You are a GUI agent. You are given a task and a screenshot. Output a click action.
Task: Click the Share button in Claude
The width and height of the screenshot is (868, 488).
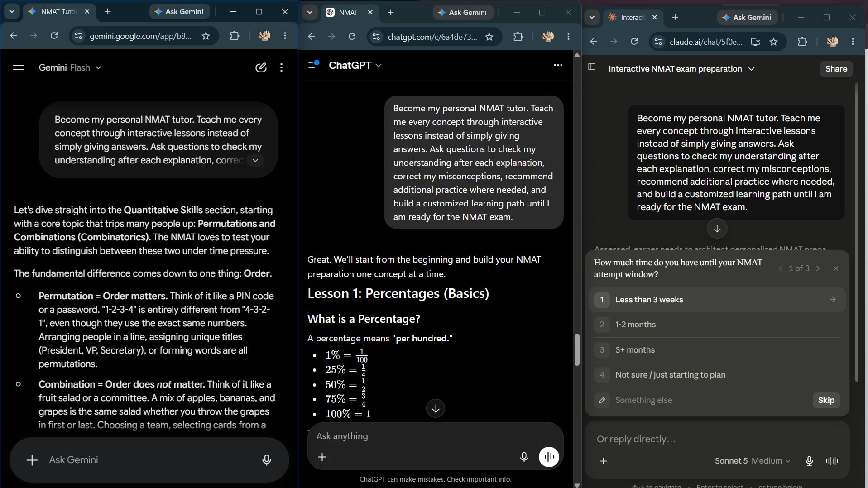[x=836, y=69]
